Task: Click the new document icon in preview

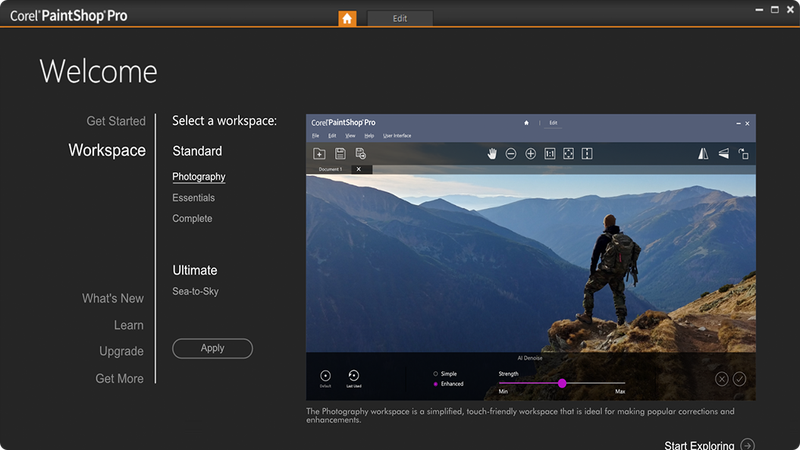Action: pyautogui.click(x=319, y=154)
